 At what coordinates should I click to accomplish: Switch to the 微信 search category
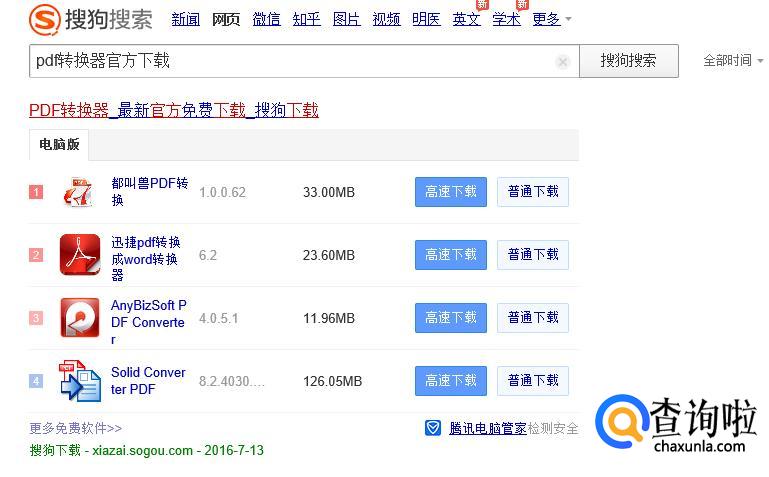[x=266, y=19]
